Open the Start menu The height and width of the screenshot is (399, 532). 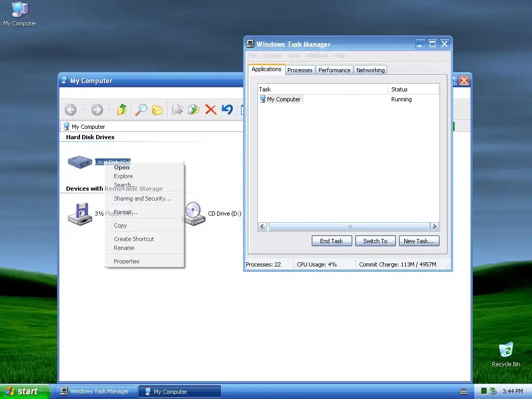pyautogui.click(x=25, y=392)
